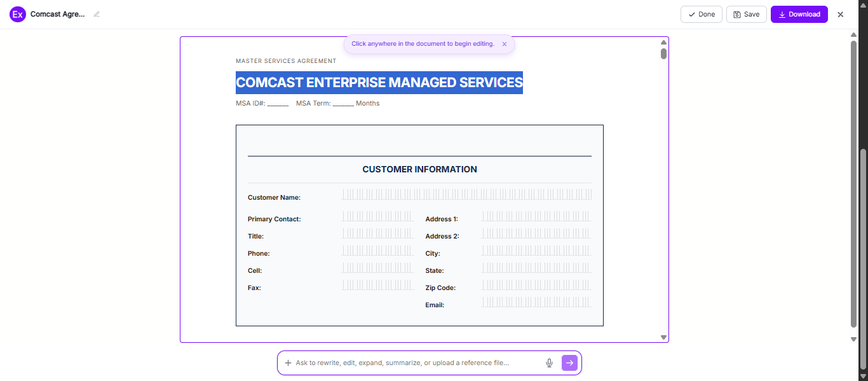The image size is (868, 381).
Task: Click the 'Comcast Enterprise Managed Services' heading
Action: tap(379, 83)
